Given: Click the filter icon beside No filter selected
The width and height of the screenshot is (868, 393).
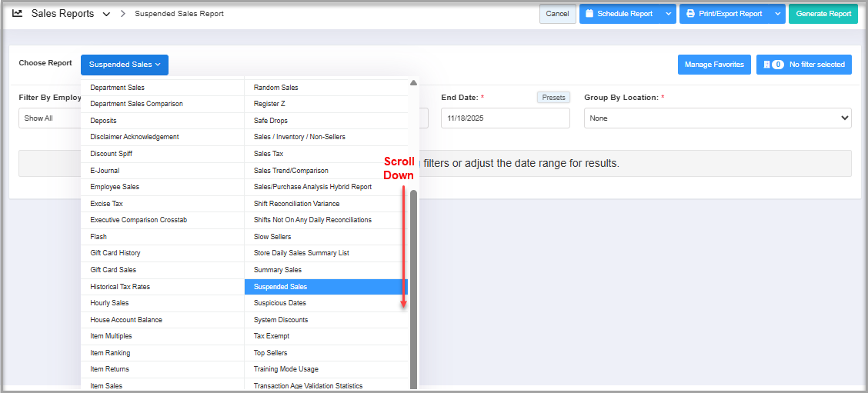Looking at the screenshot, I should click(766, 65).
